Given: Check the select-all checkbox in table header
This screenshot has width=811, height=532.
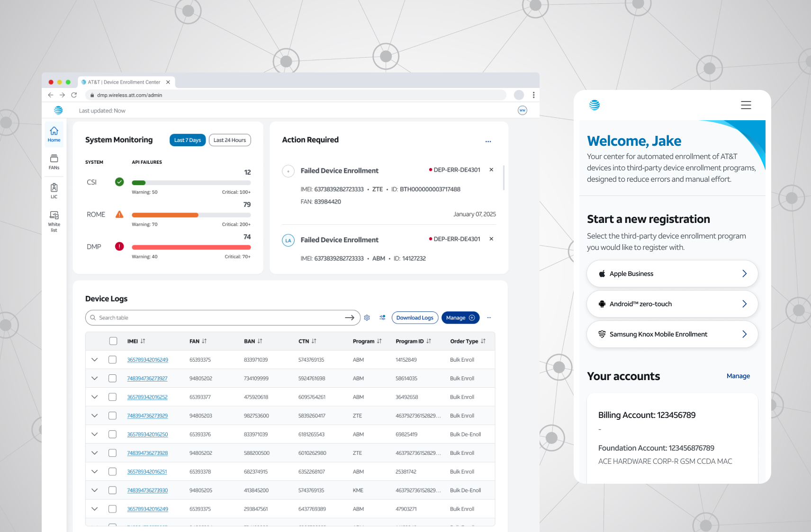Looking at the screenshot, I should pos(113,341).
